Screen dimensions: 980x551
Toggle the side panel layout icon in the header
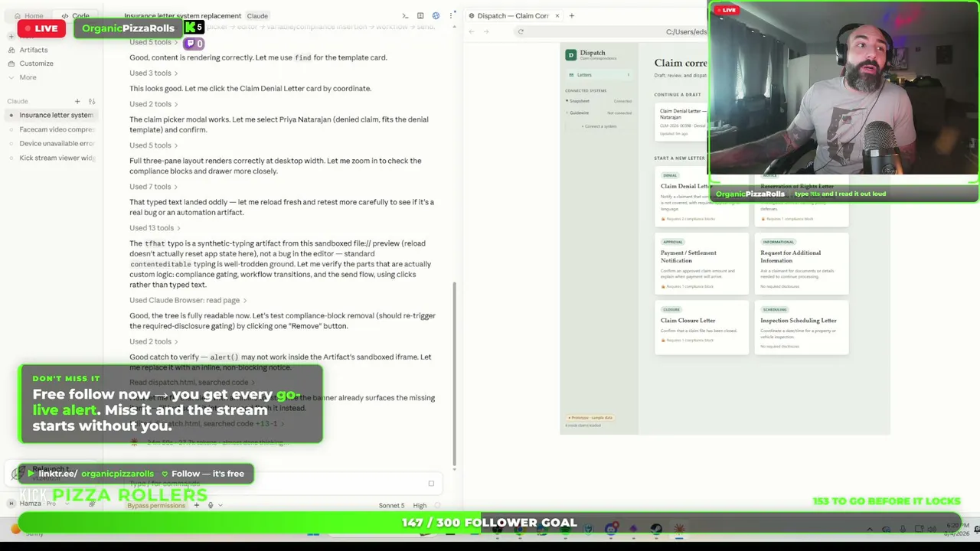click(x=420, y=15)
